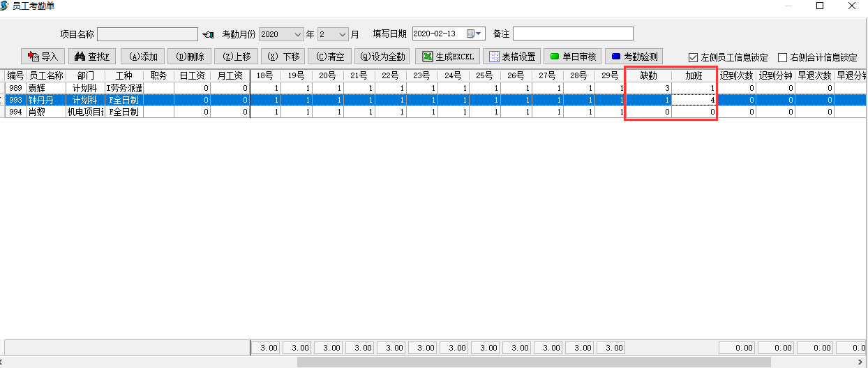Click 加班 value 4 in 钟丹丹's row
Image resolution: width=868 pixels, height=368 pixels.
pyautogui.click(x=694, y=100)
